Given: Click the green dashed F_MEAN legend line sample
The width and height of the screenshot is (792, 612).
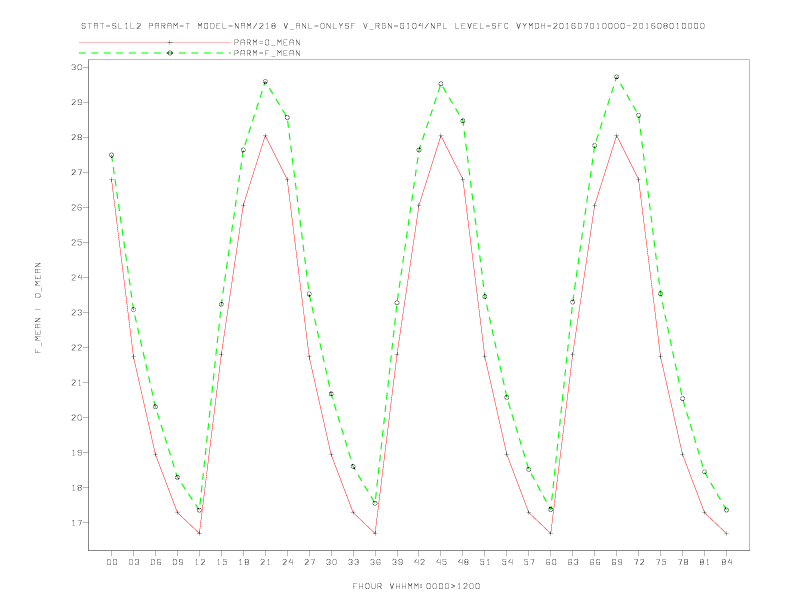Looking at the screenshot, I should click(155, 53).
